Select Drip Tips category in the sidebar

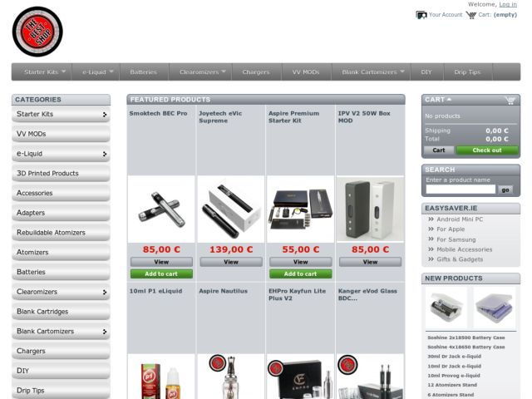click(61, 390)
